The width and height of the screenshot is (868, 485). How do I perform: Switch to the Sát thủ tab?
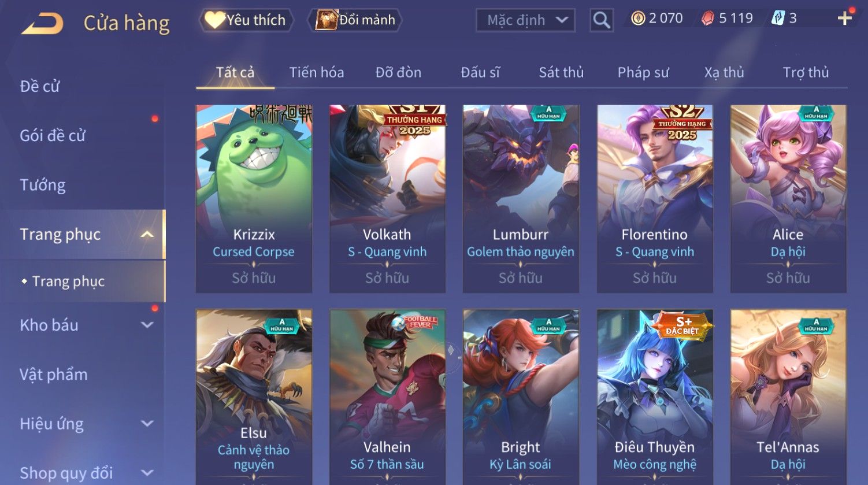[561, 72]
